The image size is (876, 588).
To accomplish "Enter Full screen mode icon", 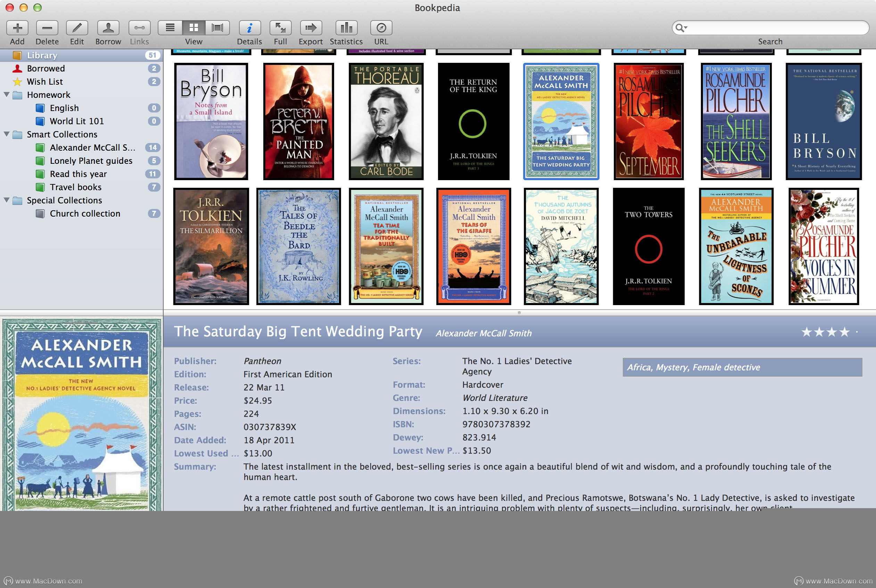I will point(280,28).
